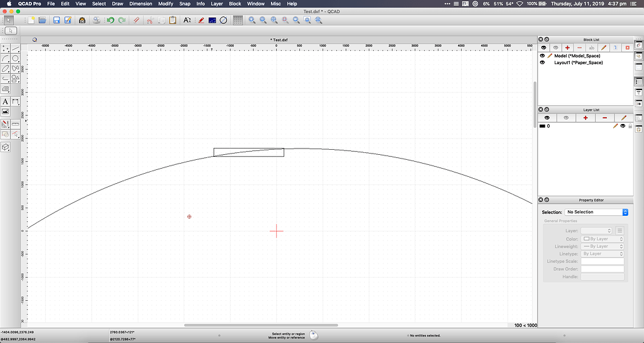Edit selected layer attributes
Viewport: 644px width, 343px height.
point(623,118)
